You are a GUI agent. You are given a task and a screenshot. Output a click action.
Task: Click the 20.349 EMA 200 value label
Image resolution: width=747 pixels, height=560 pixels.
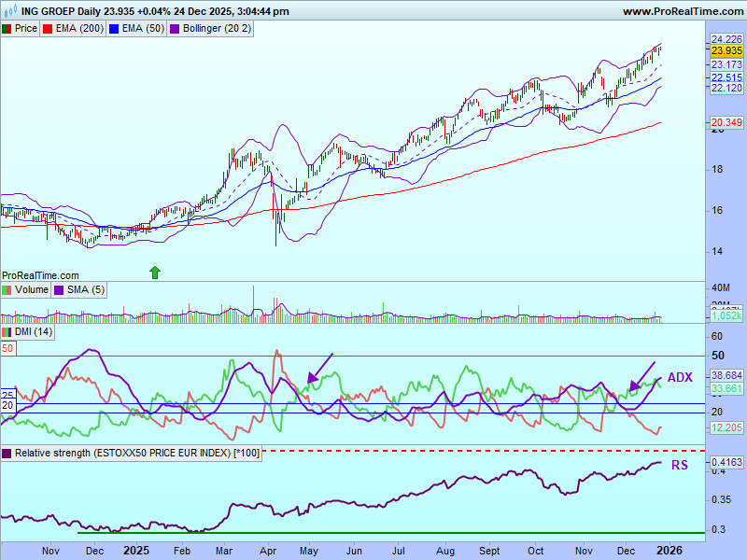(x=726, y=122)
